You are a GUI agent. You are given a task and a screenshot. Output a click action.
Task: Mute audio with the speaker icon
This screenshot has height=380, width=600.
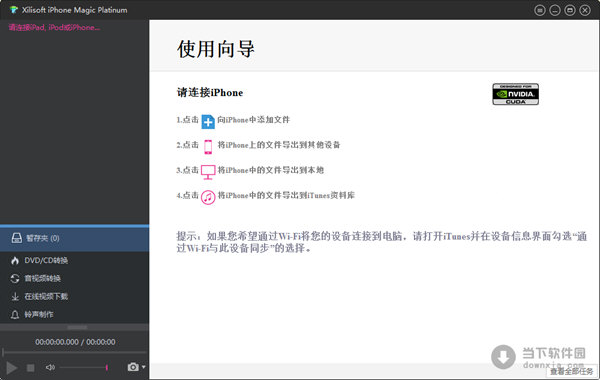[x=50, y=367]
